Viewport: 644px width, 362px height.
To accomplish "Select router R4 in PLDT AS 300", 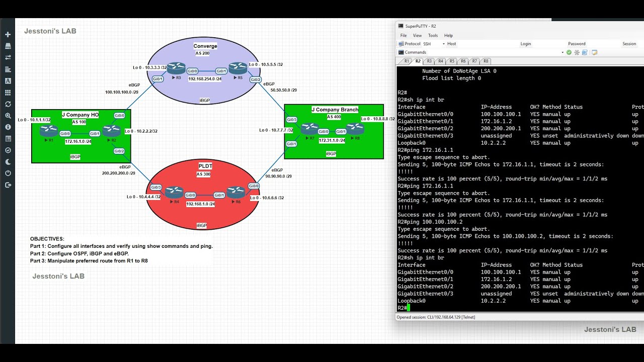I will pos(174,192).
